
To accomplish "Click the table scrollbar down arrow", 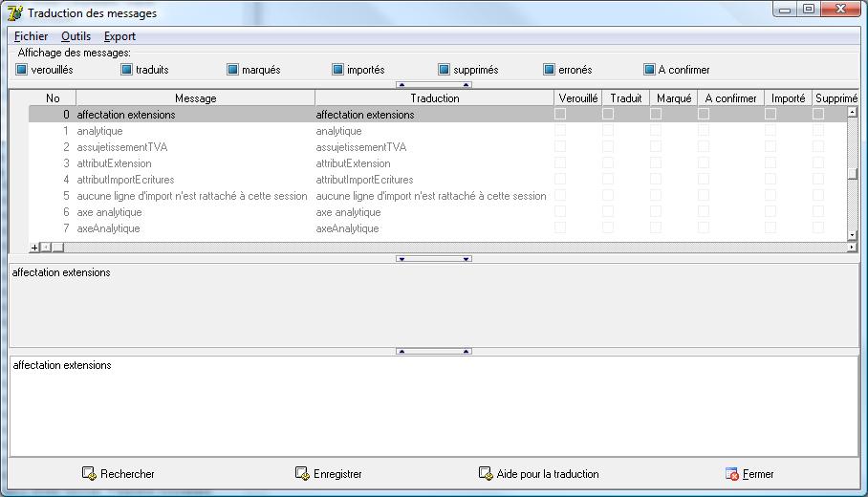I will (852, 235).
